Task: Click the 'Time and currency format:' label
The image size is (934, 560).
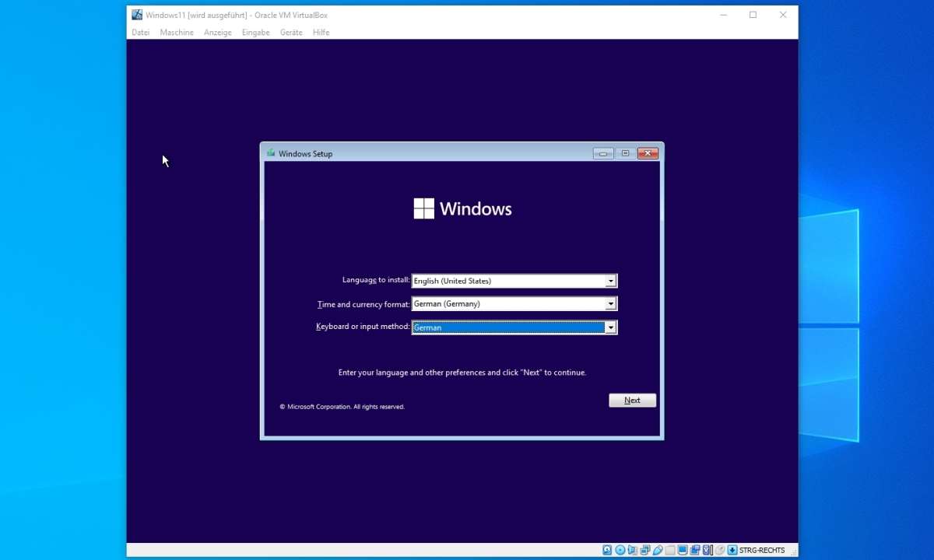Action: (x=363, y=304)
